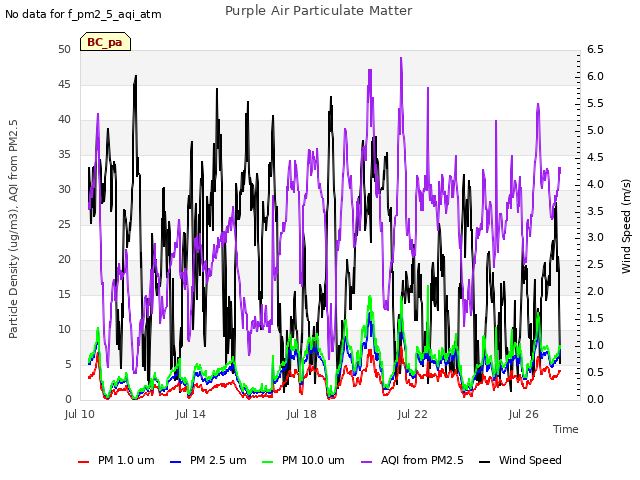Click the 6.5 wind speed tick label
Image resolution: width=640 pixels, height=480 pixels.
[595, 49]
